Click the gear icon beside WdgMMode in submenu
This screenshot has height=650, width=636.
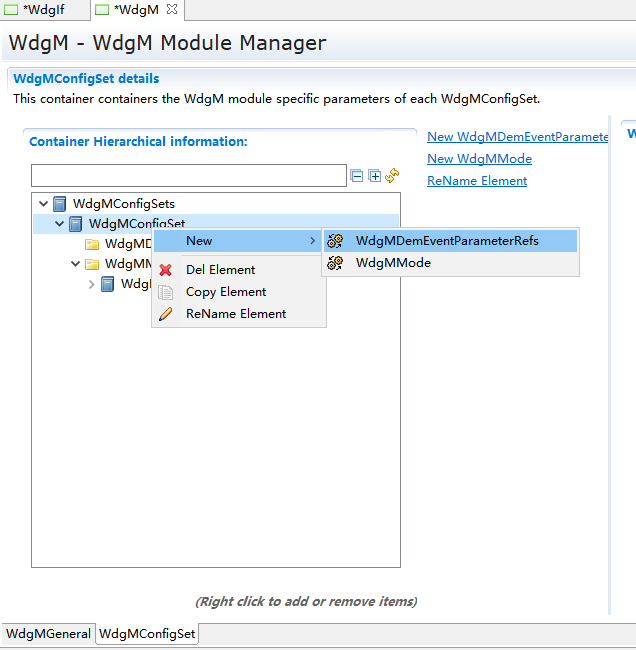click(336, 263)
